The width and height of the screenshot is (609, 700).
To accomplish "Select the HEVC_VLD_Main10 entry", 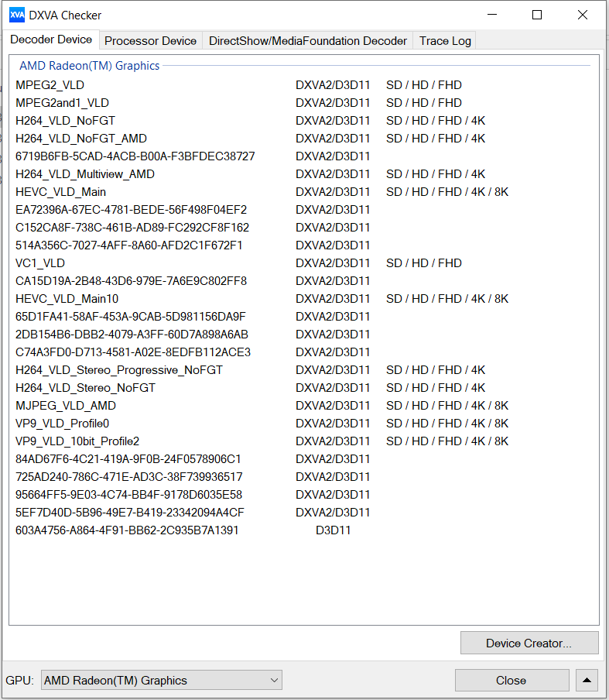I will point(67,299).
